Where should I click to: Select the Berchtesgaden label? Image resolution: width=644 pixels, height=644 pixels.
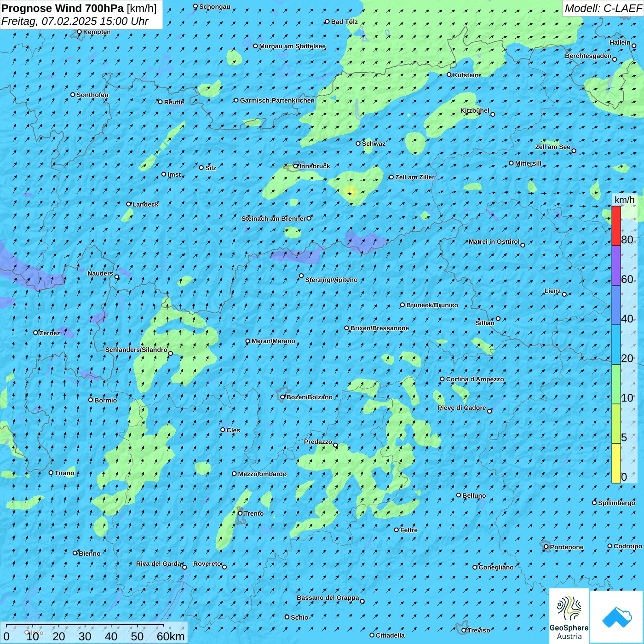pos(588,56)
